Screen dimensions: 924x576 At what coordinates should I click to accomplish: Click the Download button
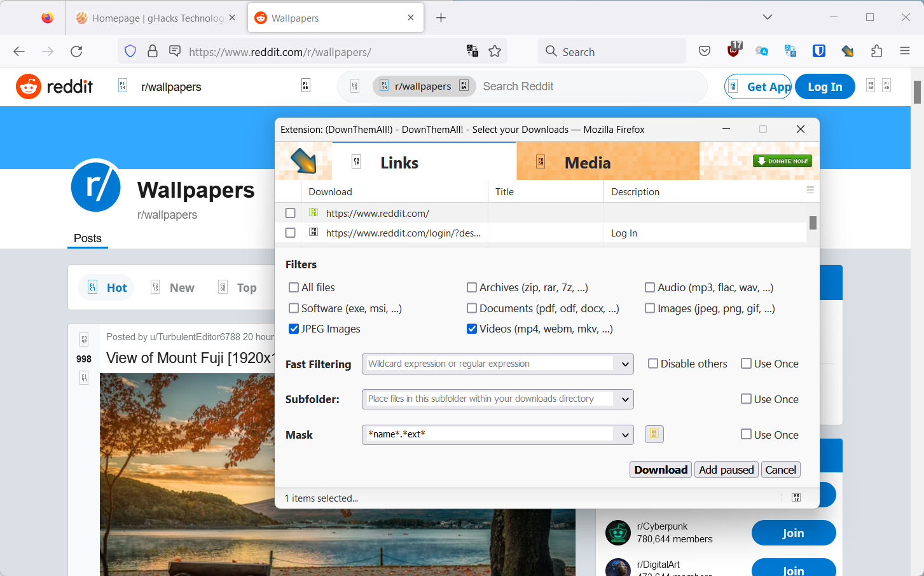[x=660, y=469]
